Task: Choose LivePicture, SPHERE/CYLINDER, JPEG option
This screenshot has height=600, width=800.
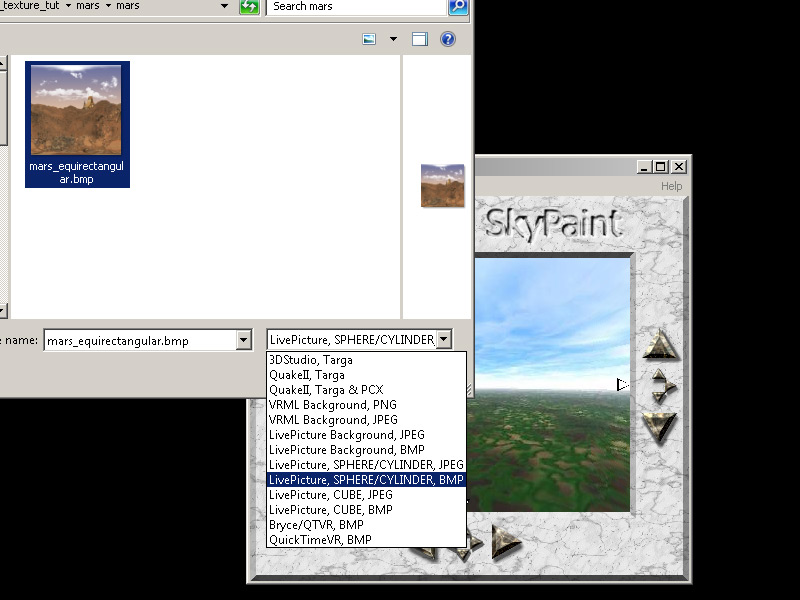Action: [366, 465]
